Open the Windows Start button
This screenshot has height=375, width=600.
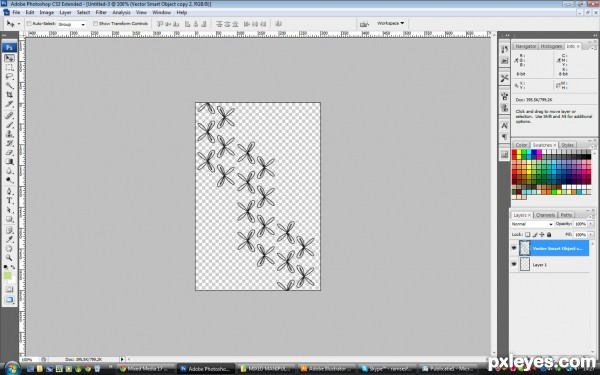[x=11, y=368]
